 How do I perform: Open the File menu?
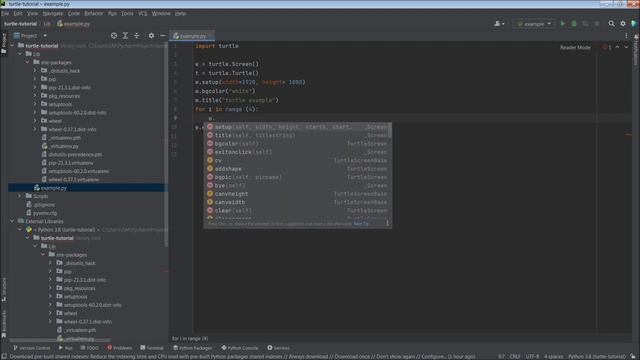pyautogui.click(x=5, y=13)
